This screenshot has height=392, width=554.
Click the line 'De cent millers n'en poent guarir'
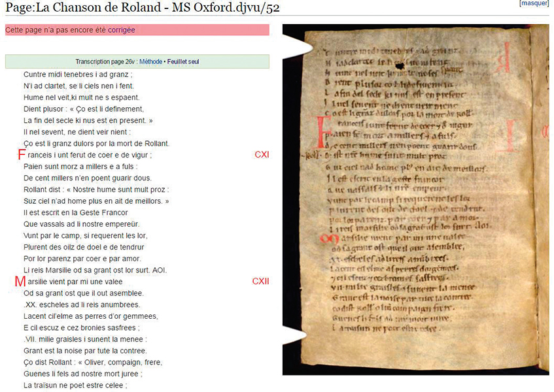tap(87, 178)
